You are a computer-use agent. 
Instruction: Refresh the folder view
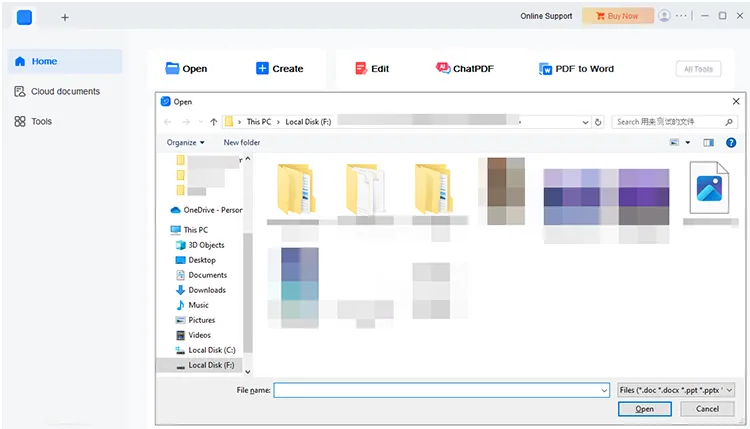click(x=598, y=122)
